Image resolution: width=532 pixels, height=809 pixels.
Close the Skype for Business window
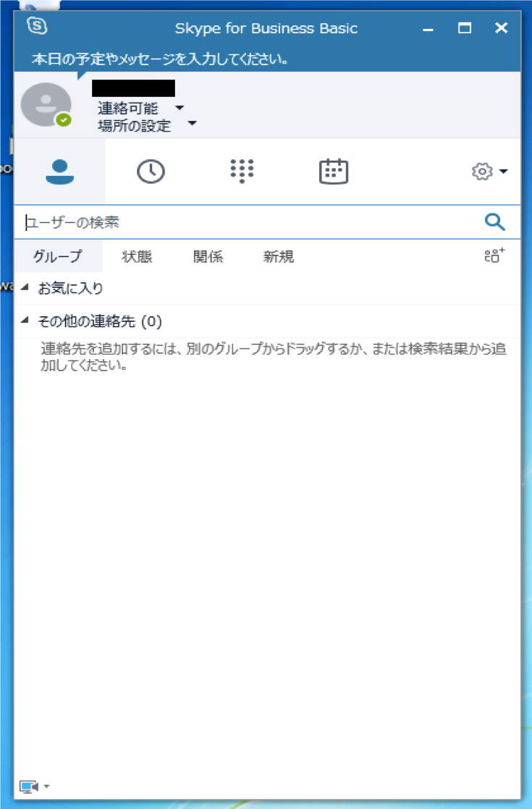pos(501,28)
